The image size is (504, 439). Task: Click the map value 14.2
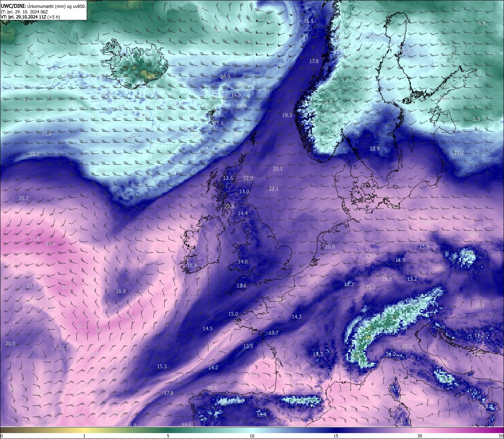[213, 368]
